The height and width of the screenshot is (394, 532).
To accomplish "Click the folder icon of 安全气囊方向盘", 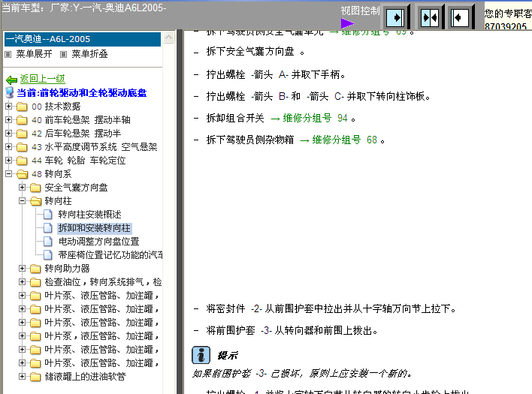I will click(35, 188).
